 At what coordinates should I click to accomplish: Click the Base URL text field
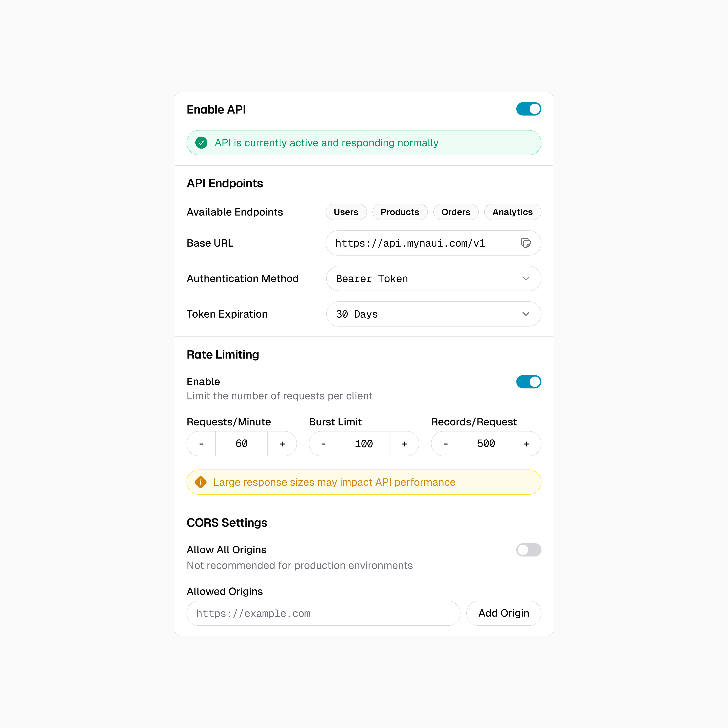[422, 243]
